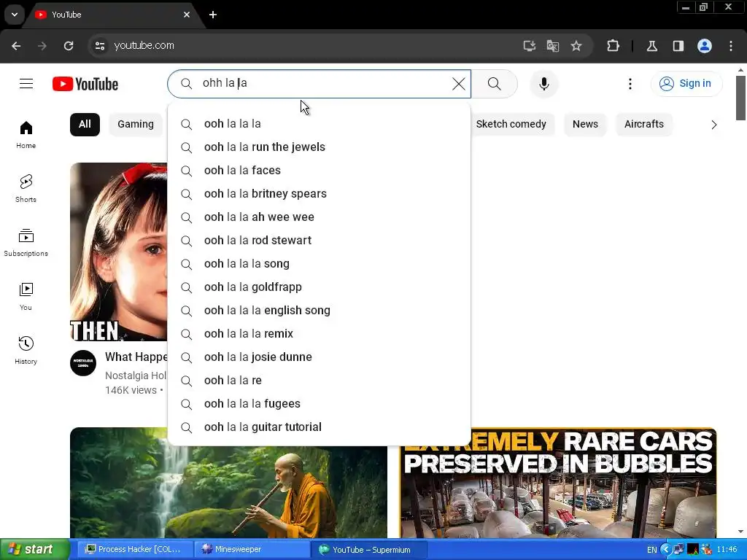Switch to the YouTube browser tab
Image resolution: width=747 pixels, height=560 pixels.
pyautogui.click(x=112, y=15)
